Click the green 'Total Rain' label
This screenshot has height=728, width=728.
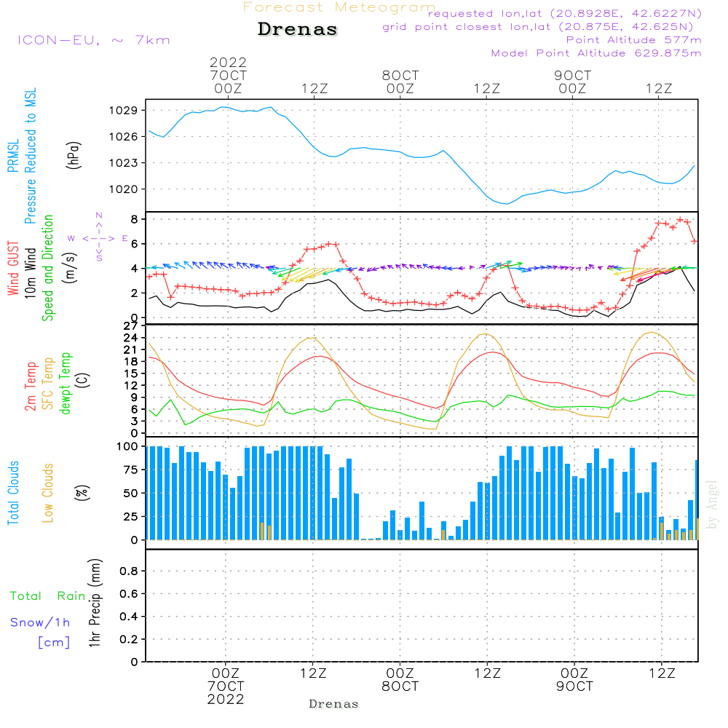tap(48, 596)
